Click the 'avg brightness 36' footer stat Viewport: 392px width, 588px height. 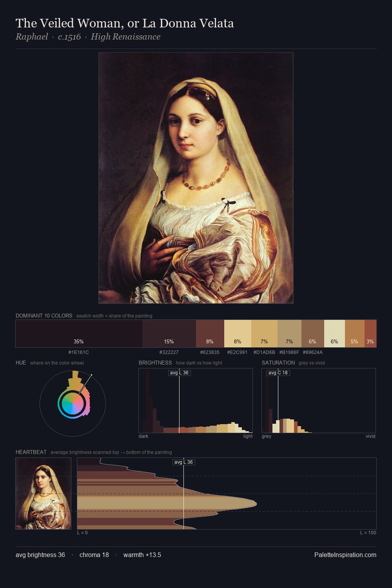point(40,555)
